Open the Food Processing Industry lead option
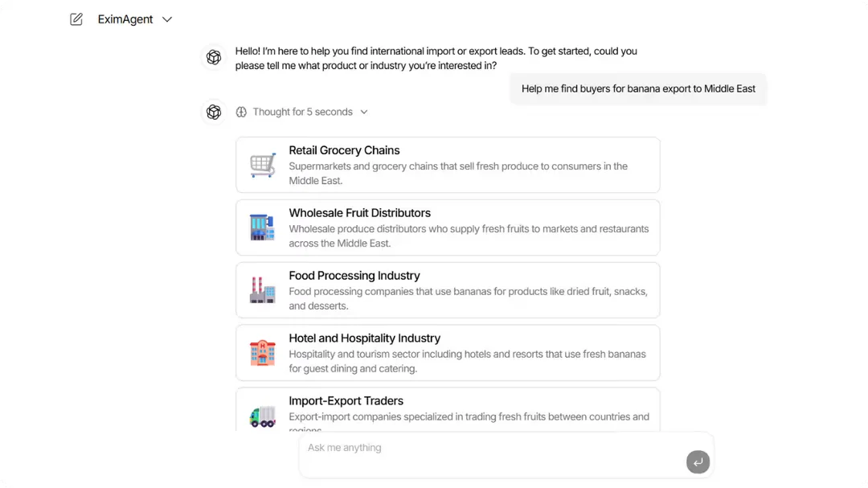 (448, 289)
